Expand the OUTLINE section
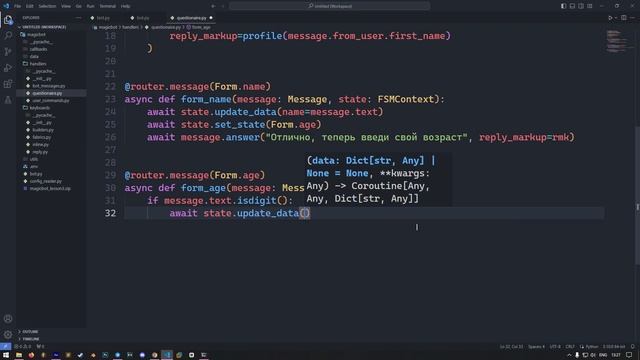The width and height of the screenshot is (640, 360). tap(51, 331)
